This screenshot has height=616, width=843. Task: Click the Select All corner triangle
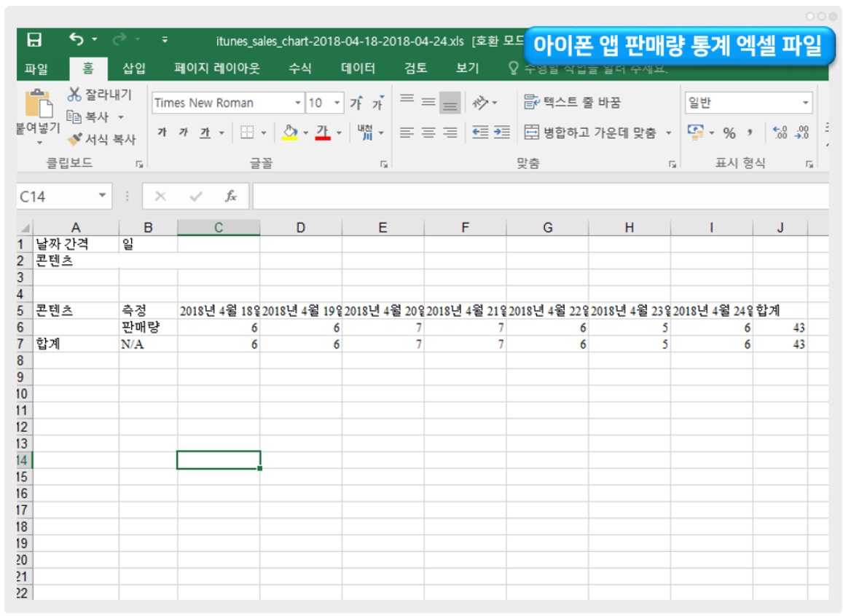tap(26, 228)
